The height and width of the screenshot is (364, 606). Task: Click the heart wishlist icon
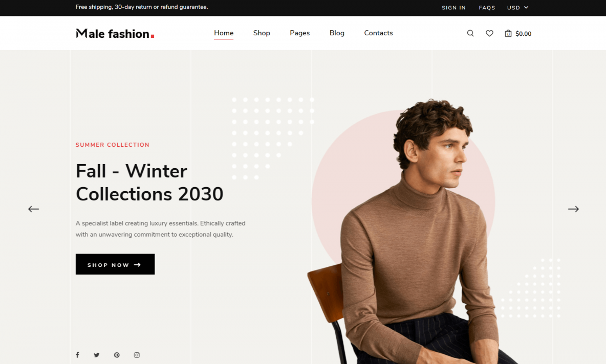(489, 34)
